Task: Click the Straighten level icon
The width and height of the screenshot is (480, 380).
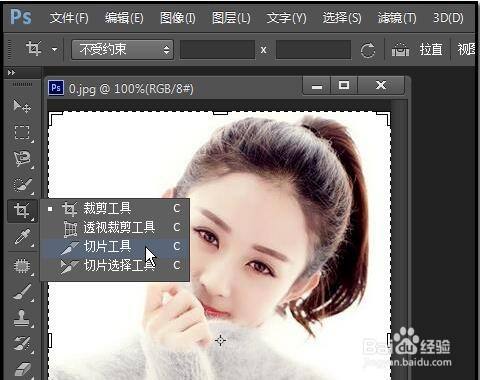Action: click(400, 50)
